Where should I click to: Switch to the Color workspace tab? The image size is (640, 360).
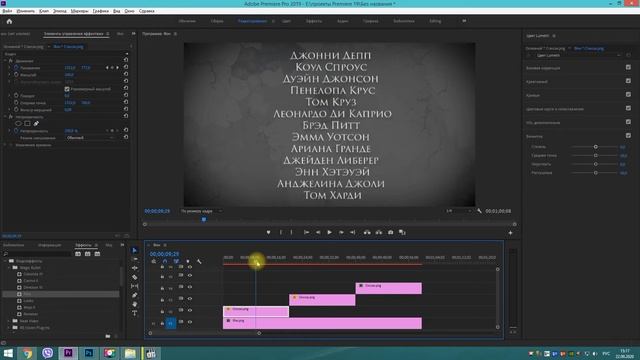click(x=287, y=21)
